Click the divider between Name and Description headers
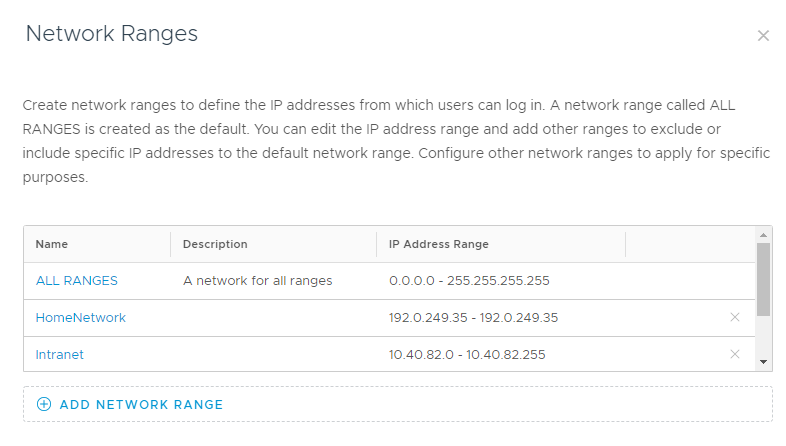The width and height of the screenshot is (786, 446). coord(171,244)
